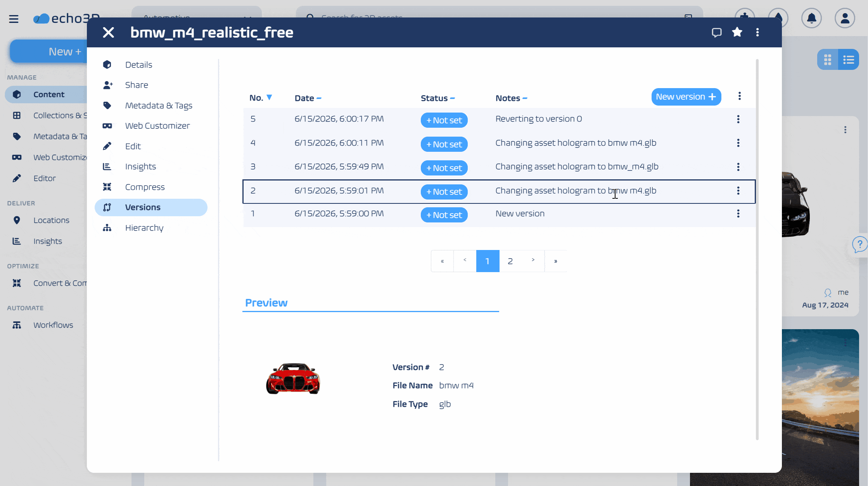This screenshot has height=486, width=868.
Task: Click the dialog vertical scrollbar
Action: [757, 250]
